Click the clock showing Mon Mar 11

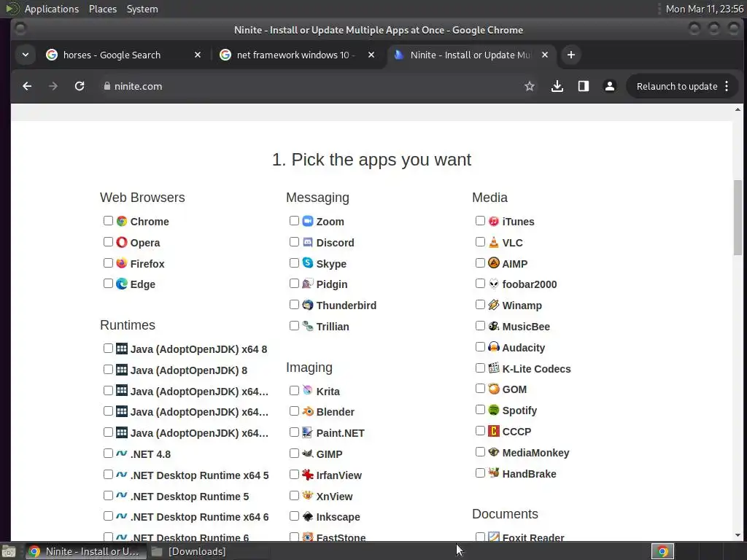pyautogui.click(x=704, y=9)
